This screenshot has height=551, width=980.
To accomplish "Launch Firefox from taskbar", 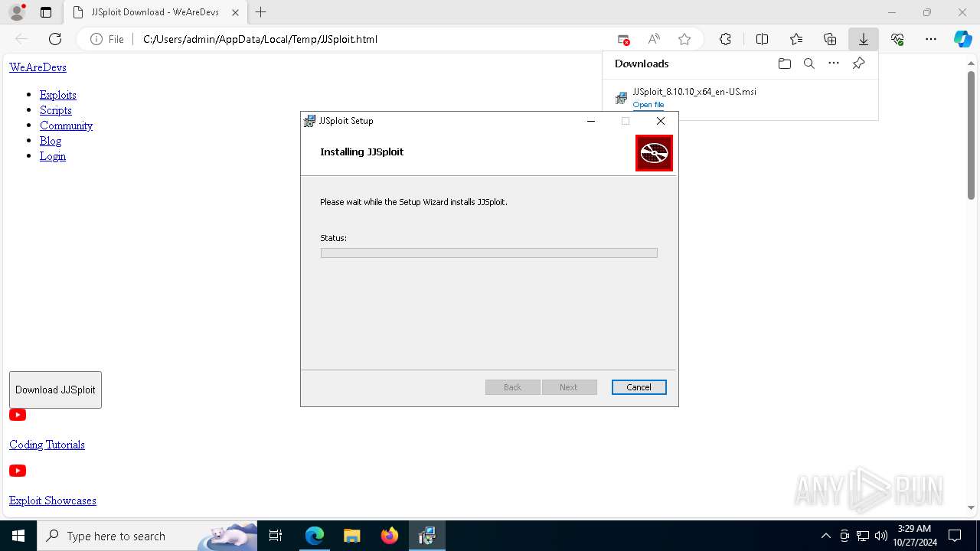I will 389,536.
